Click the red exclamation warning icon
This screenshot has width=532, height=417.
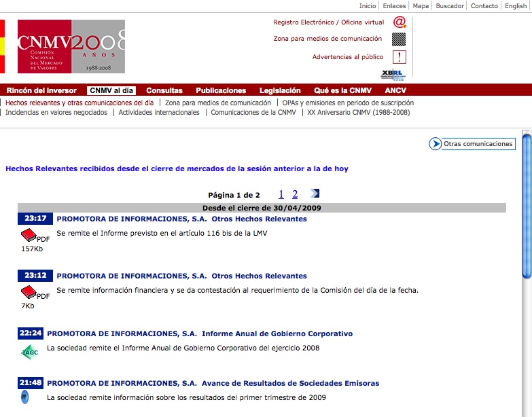pyautogui.click(x=400, y=57)
